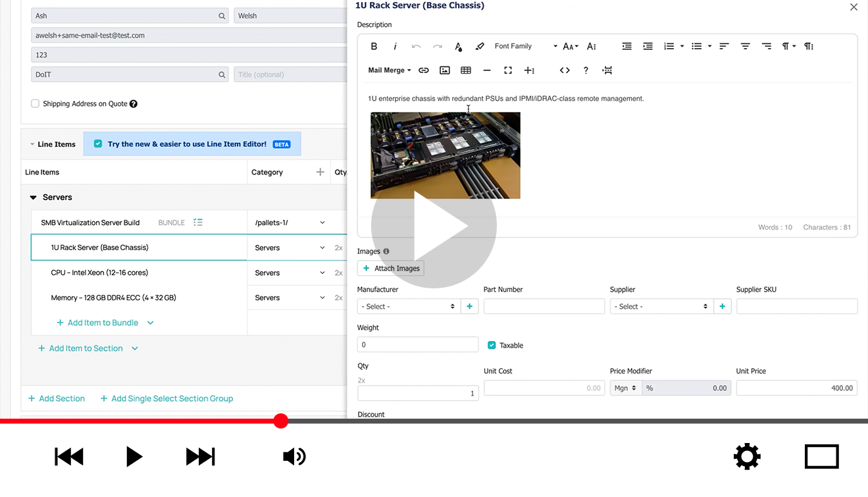Open the Font Family menu
The height and width of the screenshot is (497, 868).
pos(525,46)
